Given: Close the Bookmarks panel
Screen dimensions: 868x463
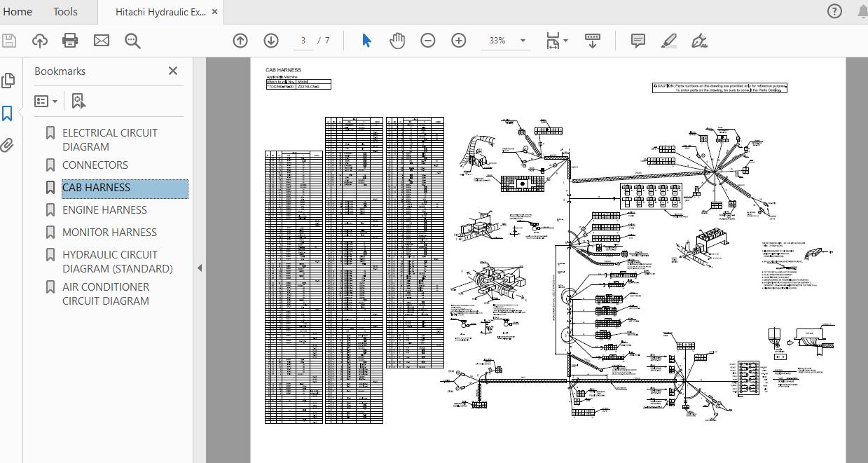Looking at the screenshot, I should [x=173, y=71].
